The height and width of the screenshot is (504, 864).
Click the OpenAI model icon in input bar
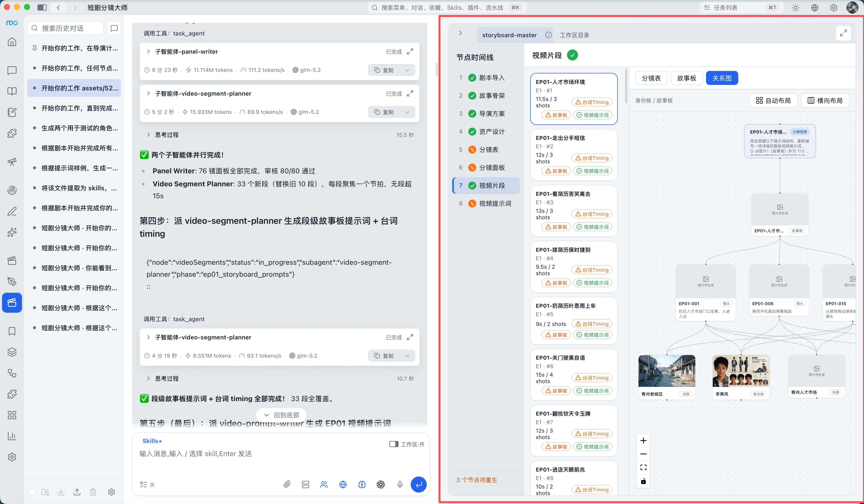pyautogui.click(x=380, y=484)
